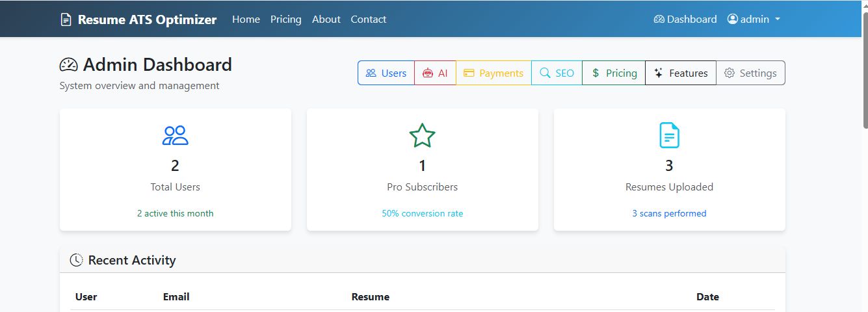
Task: Open the AI settings button label
Action: point(443,73)
